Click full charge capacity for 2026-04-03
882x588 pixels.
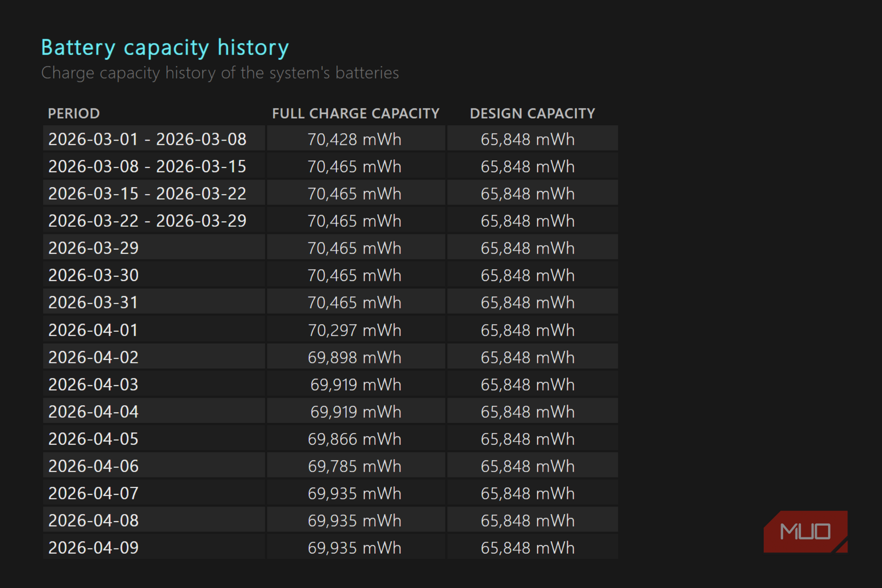coord(356,384)
